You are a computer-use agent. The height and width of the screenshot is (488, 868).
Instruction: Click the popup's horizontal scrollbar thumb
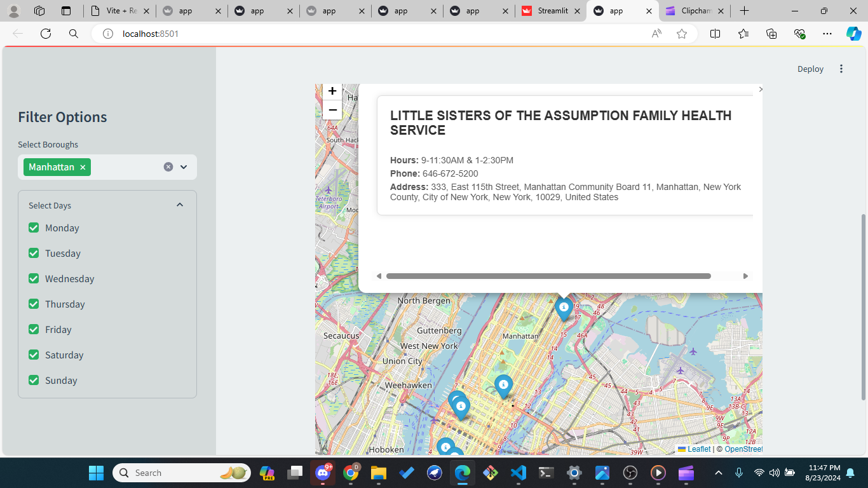(x=548, y=276)
